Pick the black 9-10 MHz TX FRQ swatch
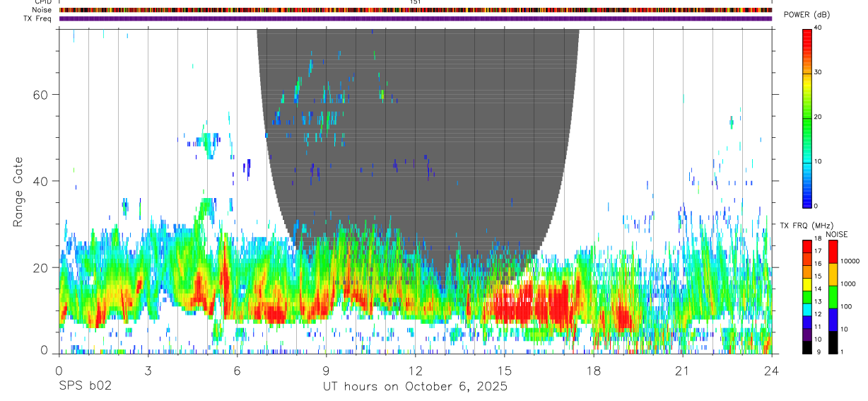This screenshot has width=868, height=401. click(807, 347)
